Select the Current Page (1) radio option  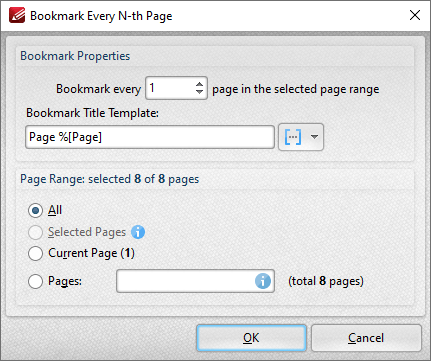[35, 253]
